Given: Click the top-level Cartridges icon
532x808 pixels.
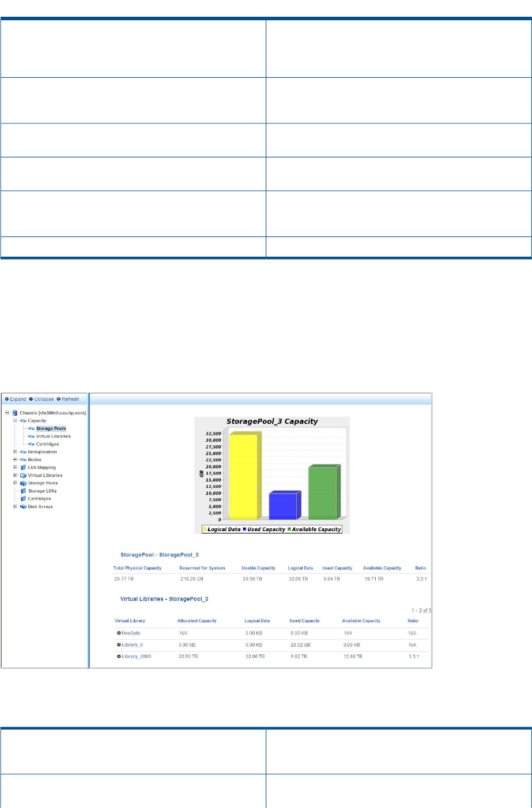Looking at the screenshot, I should [23, 499].
